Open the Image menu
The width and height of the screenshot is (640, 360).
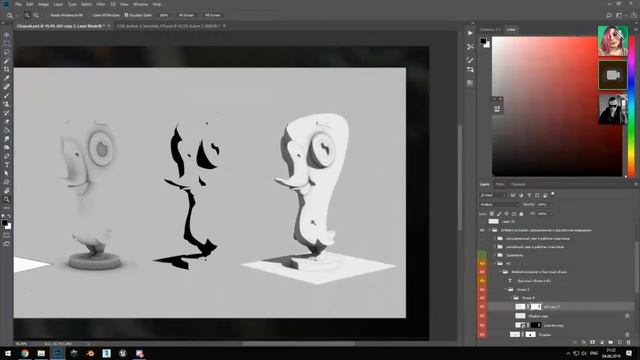pos(43,4)
